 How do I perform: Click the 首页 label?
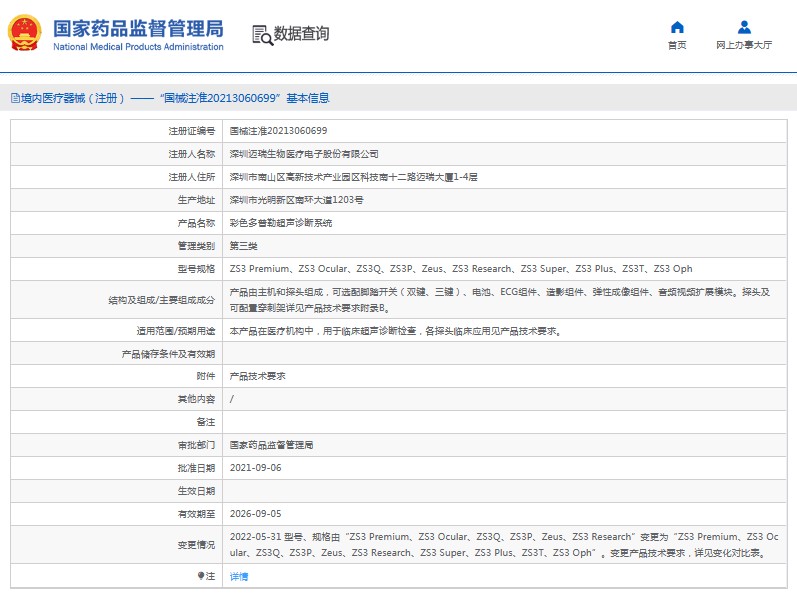coord(677,45)
